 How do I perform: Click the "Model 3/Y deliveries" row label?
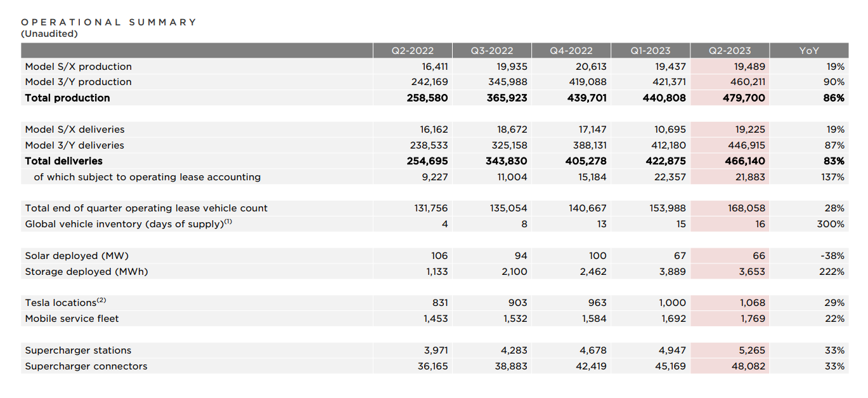pos(75,145)
